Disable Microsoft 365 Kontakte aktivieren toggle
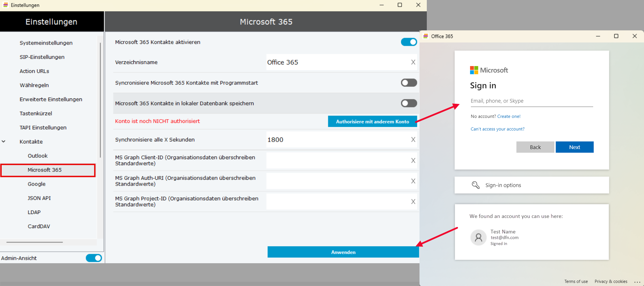This screenshot has width=644, height=286. click(x=409, y=42)
